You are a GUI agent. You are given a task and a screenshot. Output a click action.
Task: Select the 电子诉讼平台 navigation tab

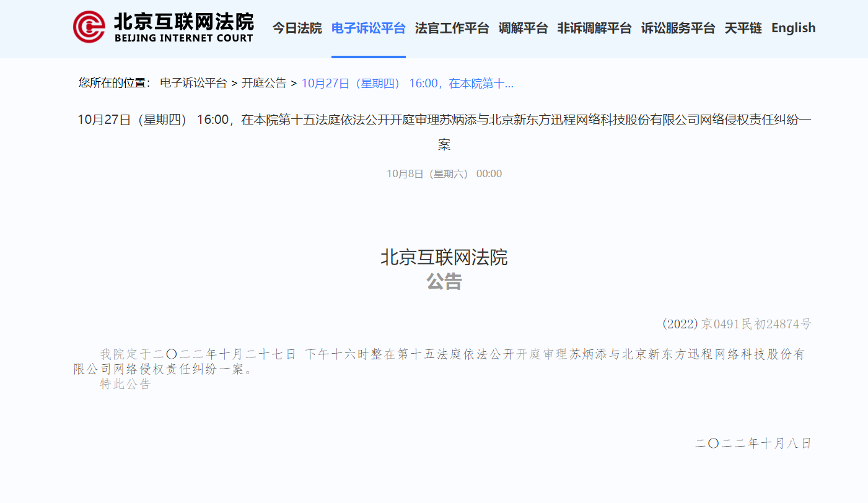[369, 28]
